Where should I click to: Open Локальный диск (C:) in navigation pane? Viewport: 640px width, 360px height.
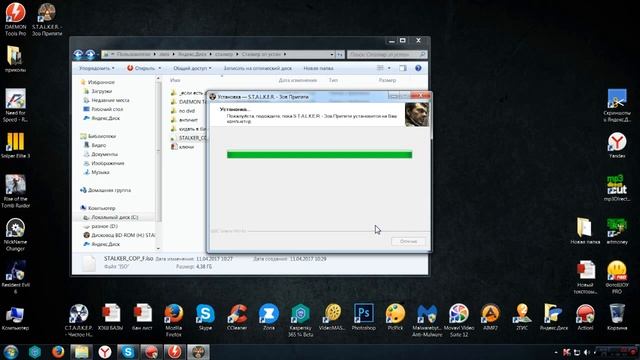pos(114,217)
